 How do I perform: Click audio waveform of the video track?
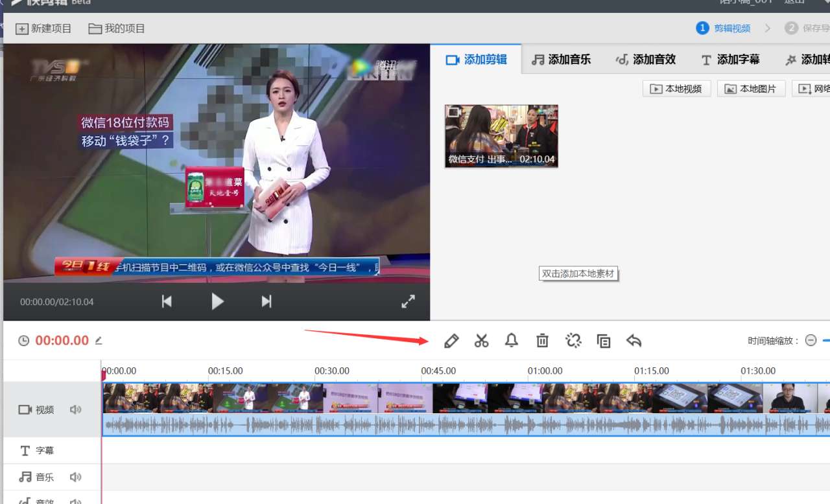point(466,424)
